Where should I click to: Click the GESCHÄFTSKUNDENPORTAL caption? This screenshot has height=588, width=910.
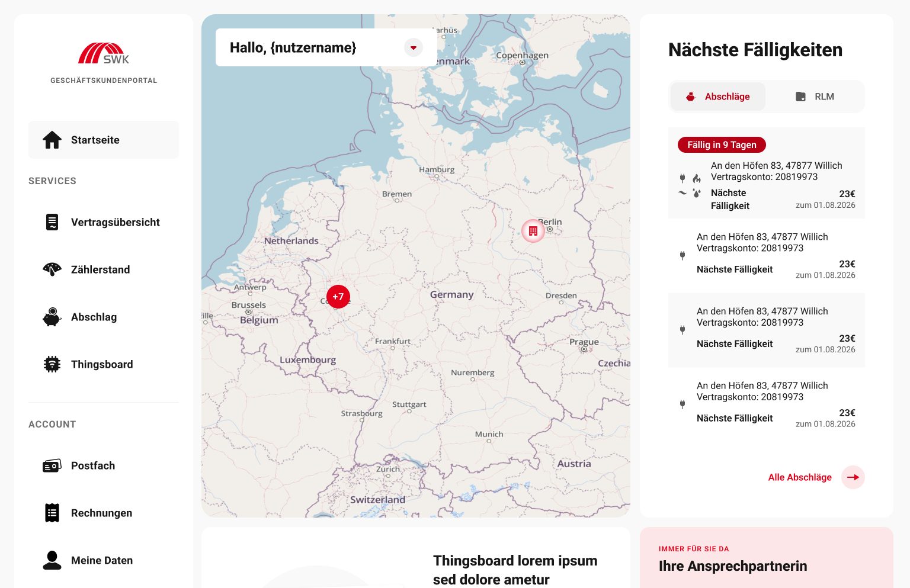tap(104, 81)
